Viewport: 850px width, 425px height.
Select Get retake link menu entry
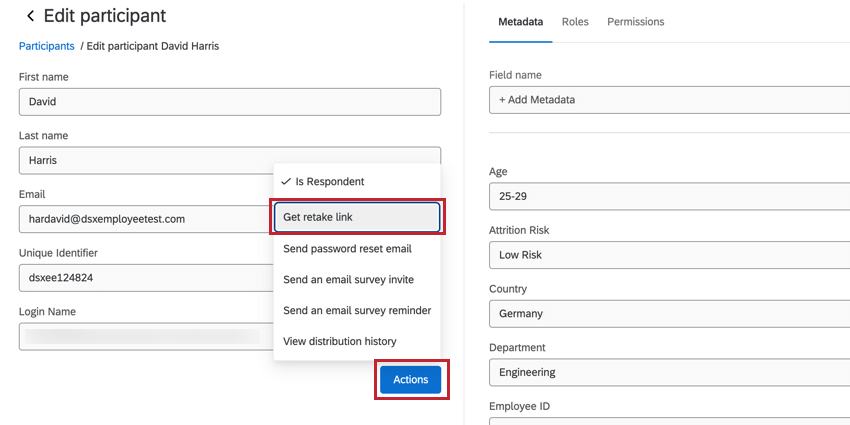(356, 217)
